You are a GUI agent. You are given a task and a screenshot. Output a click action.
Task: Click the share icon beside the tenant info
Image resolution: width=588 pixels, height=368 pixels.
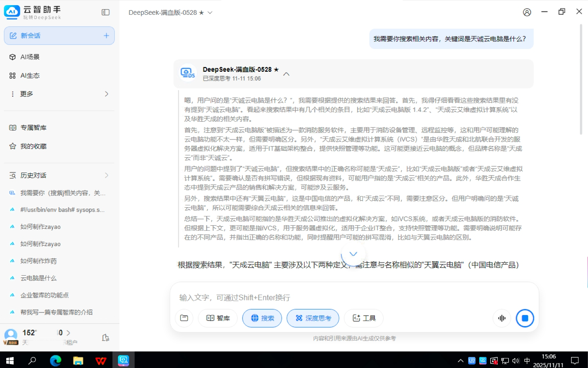pyautogui.click(x=105, y=337)
